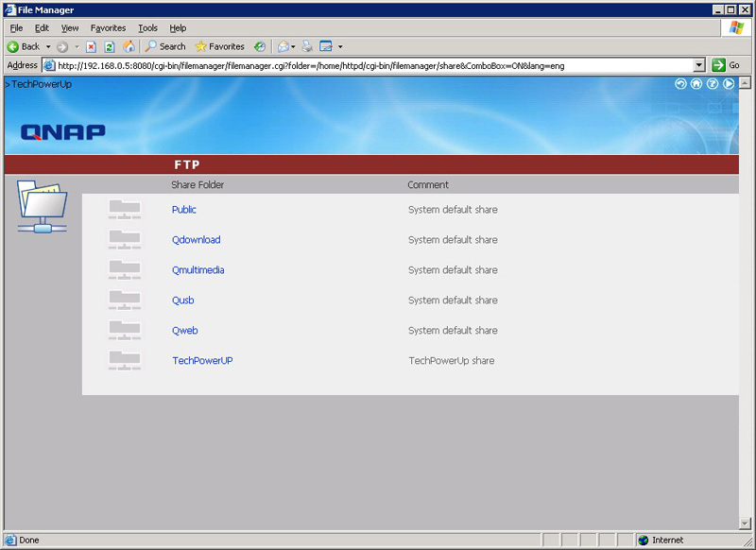Click the network share folder icon on left
The height and width of the screenshot is (550, 756).
pyautogui.click(x=43, y=206)
